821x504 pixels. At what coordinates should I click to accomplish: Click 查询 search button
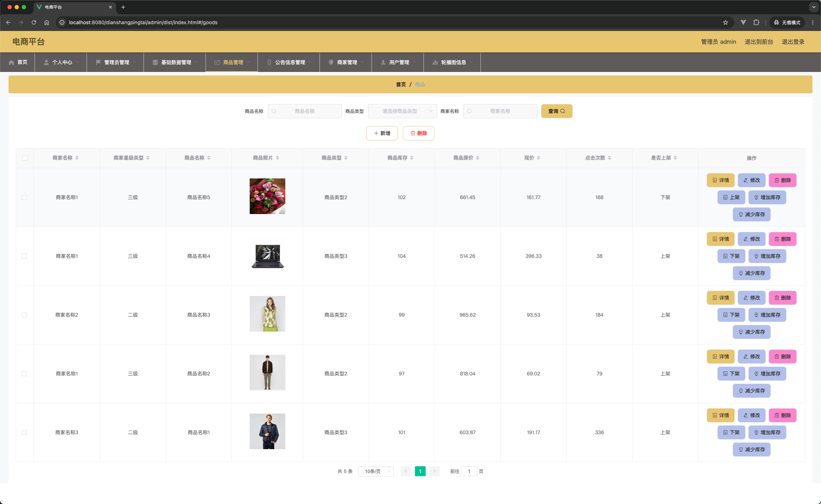[x=557, y=111]
